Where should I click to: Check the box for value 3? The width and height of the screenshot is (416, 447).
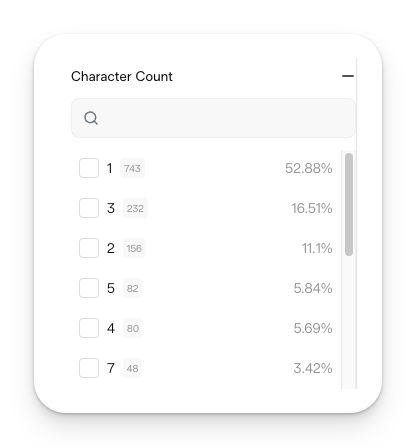tap(89, 208)
